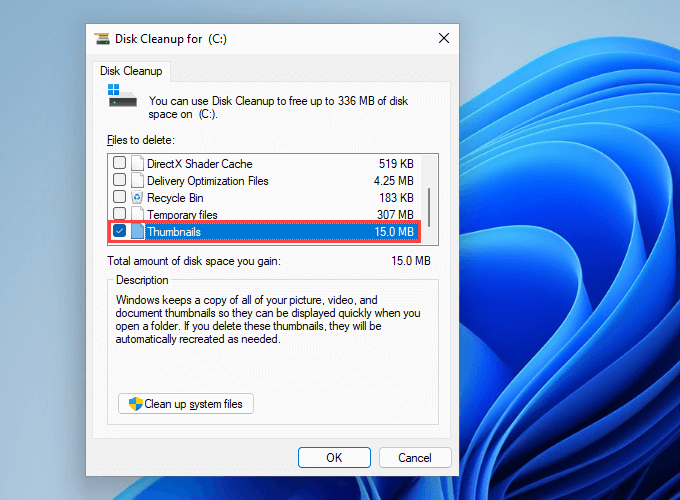Image resolution: width=680 pixels, height=500 pixels.
Task: Tick the Recycle Bin checkbox
Action: (120, 198)
